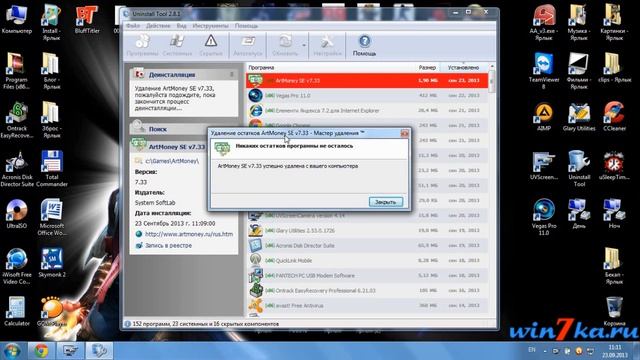Select PANTECH PC USB Modem Software row
Viewport: 640px width, 360px height.
(x=367, y=276)
